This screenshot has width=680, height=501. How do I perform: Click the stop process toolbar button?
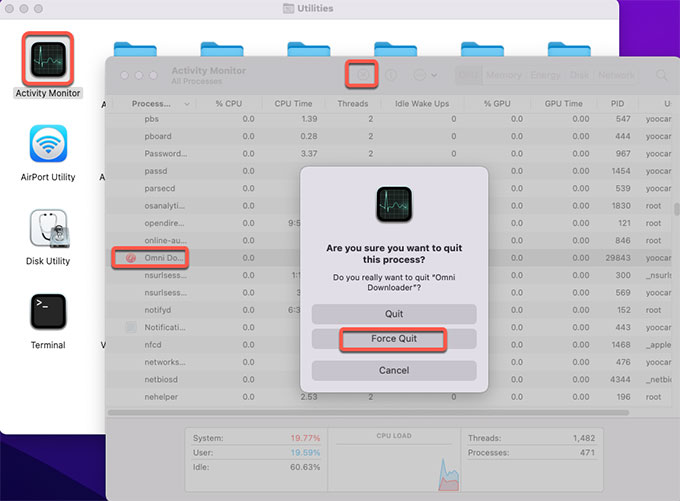point(363,75)
